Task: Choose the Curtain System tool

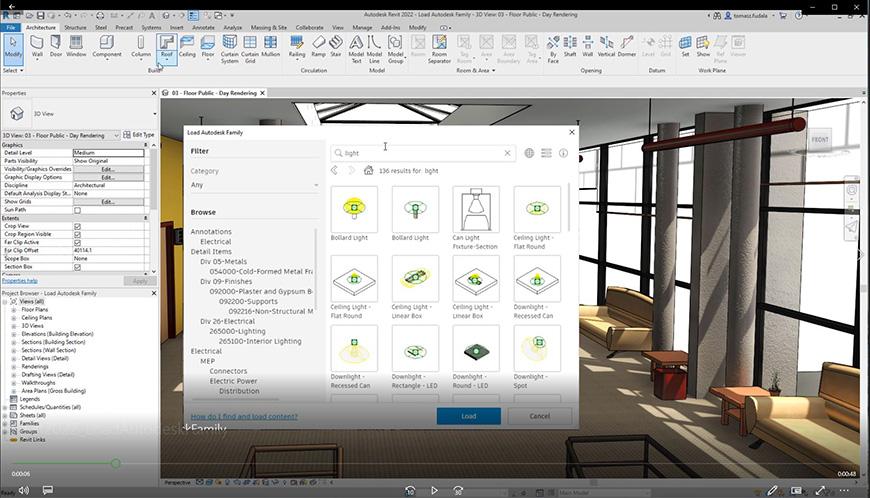Action: point(229,49)
